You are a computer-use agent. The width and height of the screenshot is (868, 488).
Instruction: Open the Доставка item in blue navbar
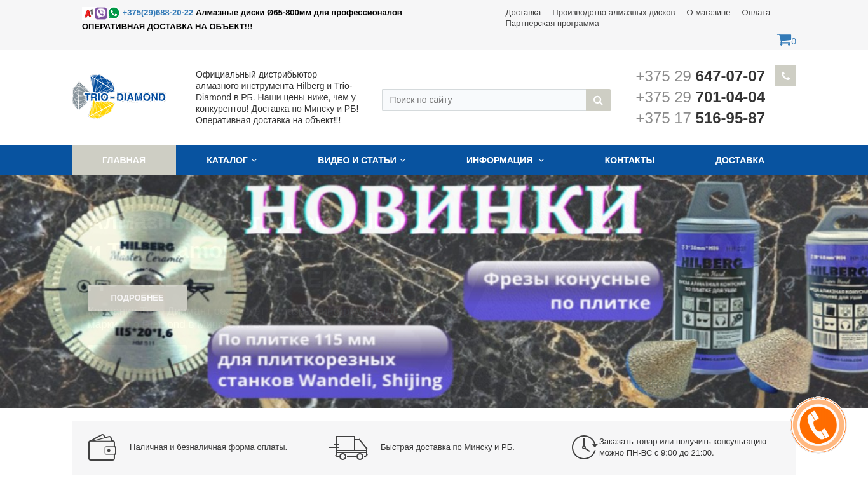(x=740, y=160)
